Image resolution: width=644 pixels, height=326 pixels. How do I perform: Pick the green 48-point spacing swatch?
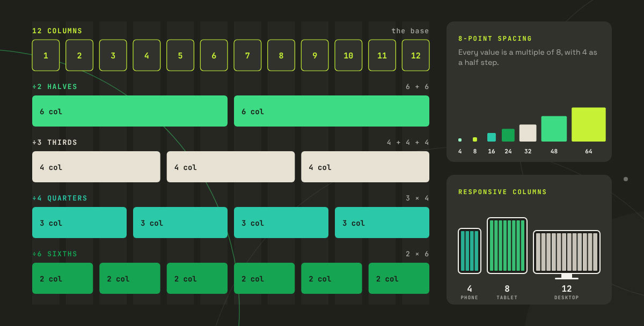coord(554,129)
